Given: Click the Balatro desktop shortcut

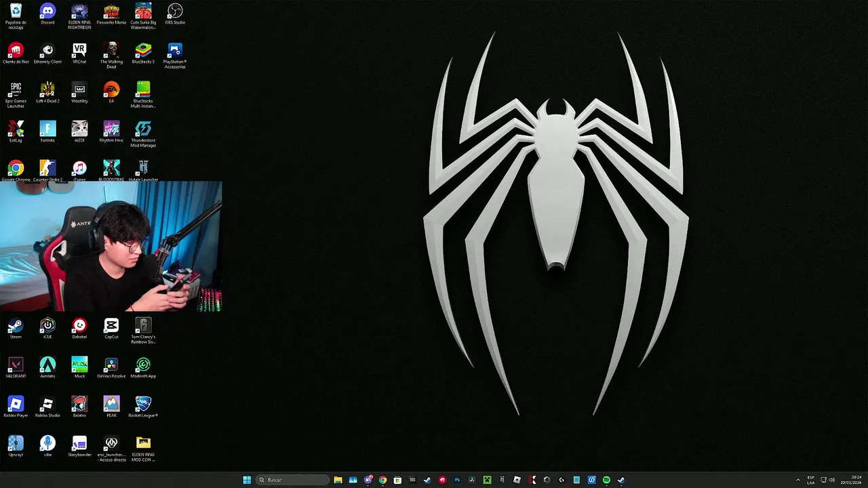Looking at the screenshot, I should point(79,407).
